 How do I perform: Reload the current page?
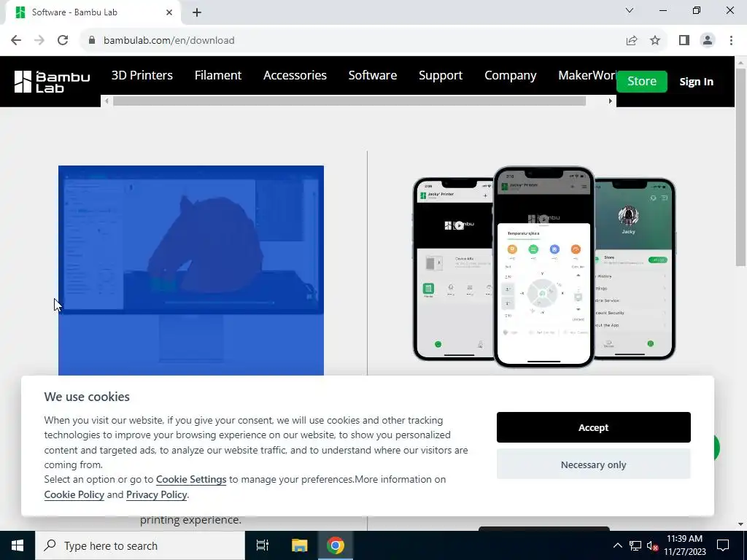63,41
